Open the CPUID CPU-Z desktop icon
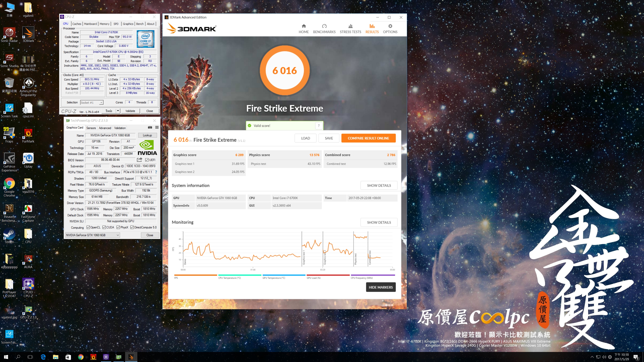Screen dimensions: 644x362 tap(28, 288)
